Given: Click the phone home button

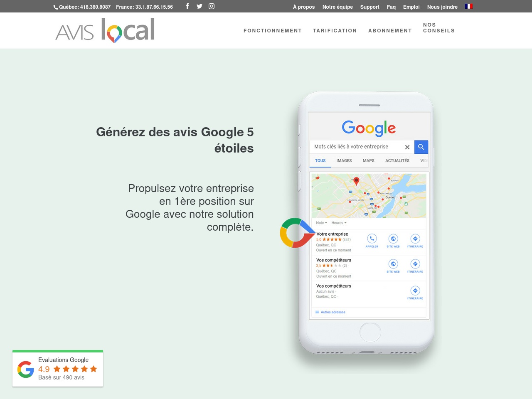Looking at the screenshot, I should point(370,333).
